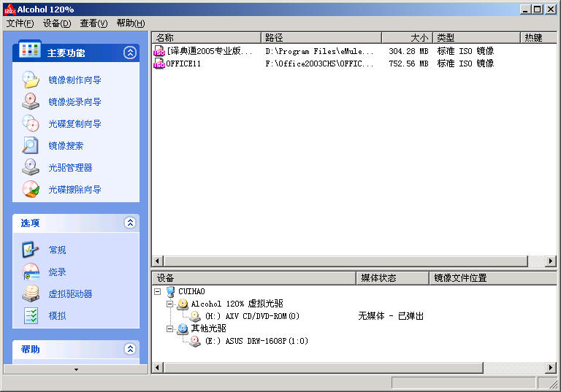Open the 文件(F) menu
This screenshot has width=561, height=392.
20,23
